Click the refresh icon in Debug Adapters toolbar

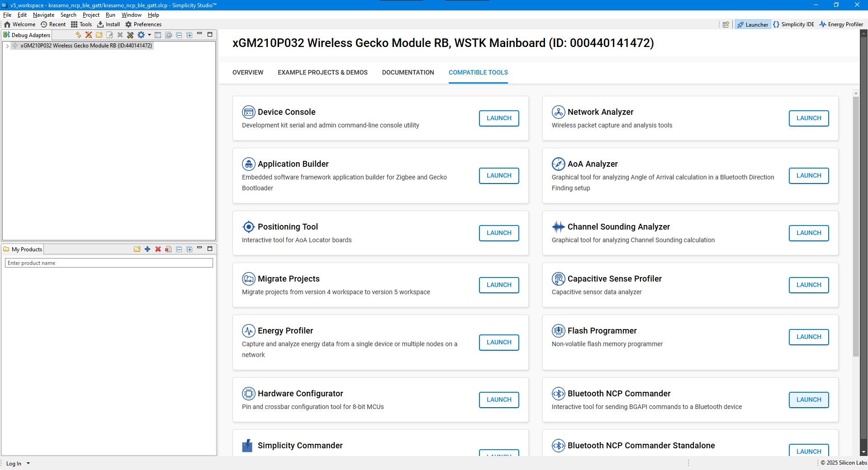[78, 35]
